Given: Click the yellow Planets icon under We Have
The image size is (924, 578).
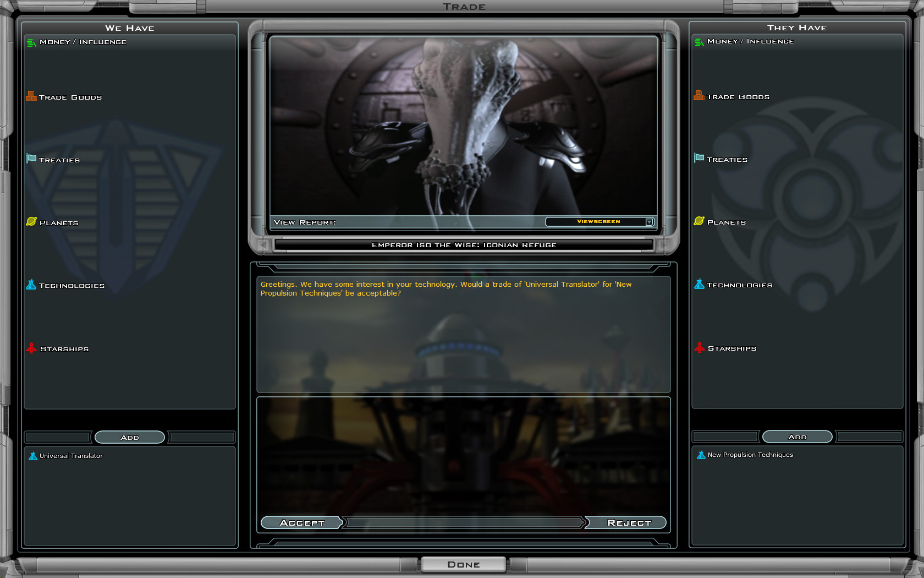Looking at the screenshot, I should pos(31,222).
